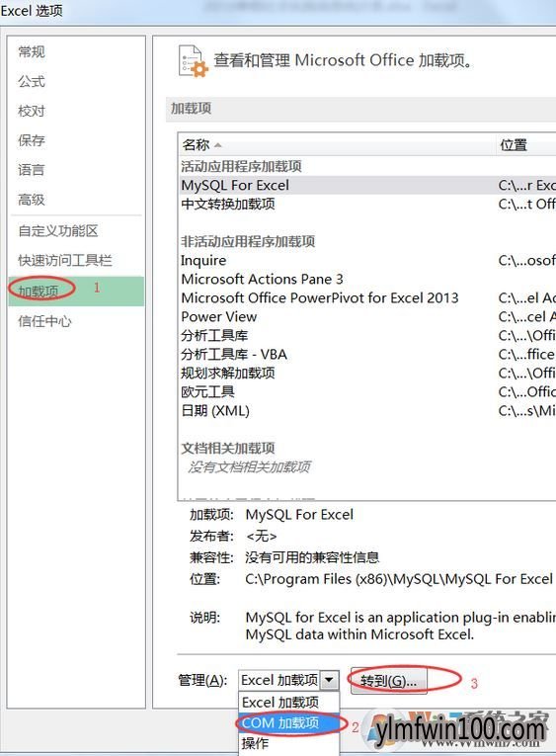Go to the 校对 settings
556x756 pixels.
[32, 111]
